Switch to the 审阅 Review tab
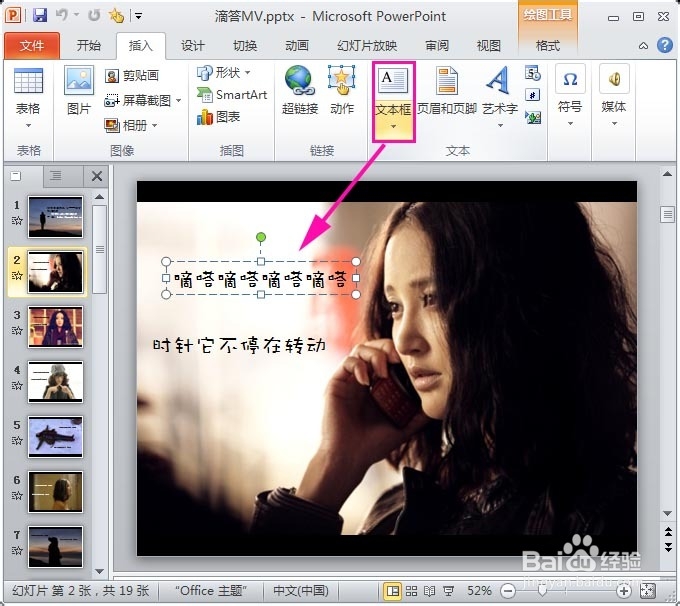The width and height of the screenshot is (680, 606). 437,46
